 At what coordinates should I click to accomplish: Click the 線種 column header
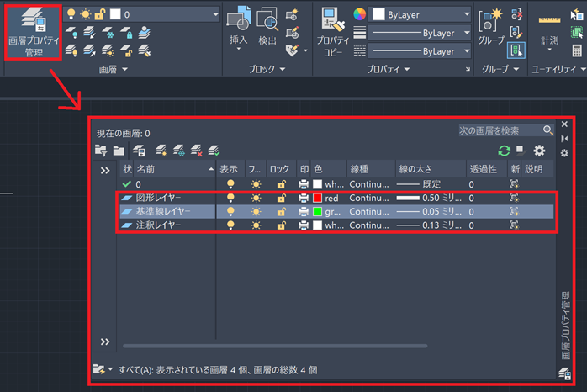(x=371, y=169)
